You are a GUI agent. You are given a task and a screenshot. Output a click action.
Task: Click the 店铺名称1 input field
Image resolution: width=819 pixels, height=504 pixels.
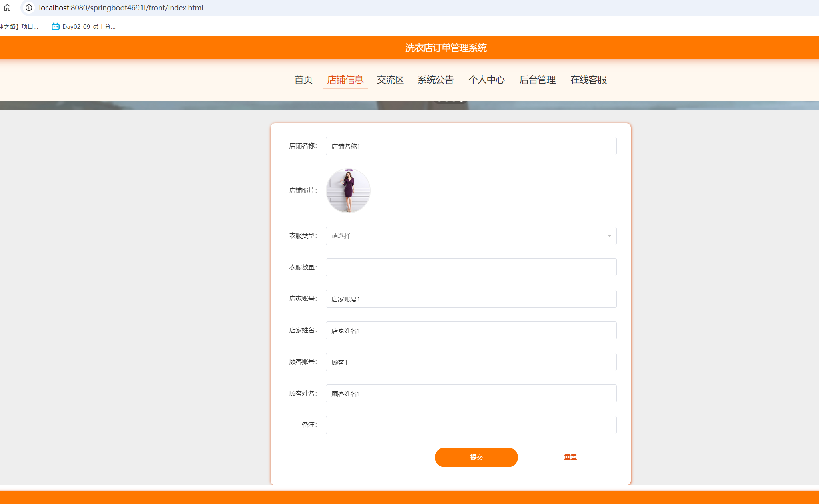[x=471, y=146]
